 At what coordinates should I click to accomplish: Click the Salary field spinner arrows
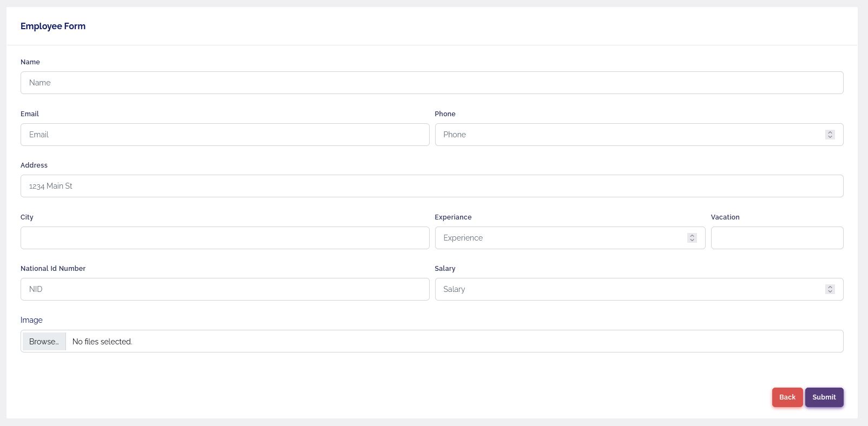tap(830, 289)
